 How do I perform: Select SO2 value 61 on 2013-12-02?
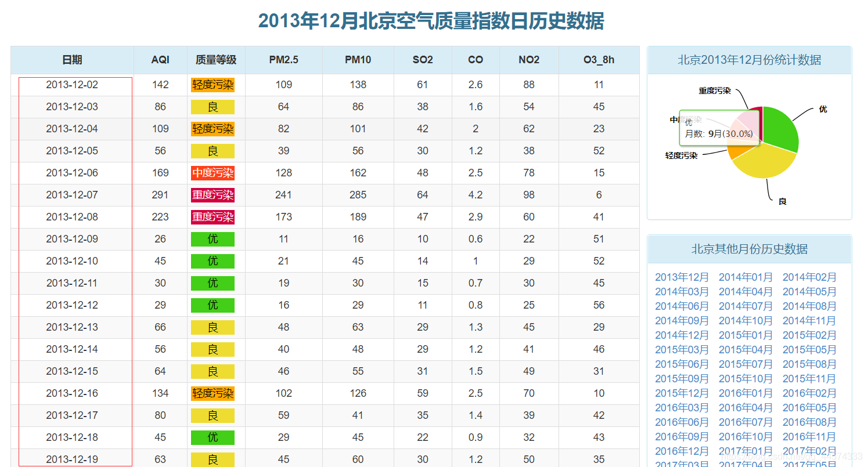coord(423,85)
